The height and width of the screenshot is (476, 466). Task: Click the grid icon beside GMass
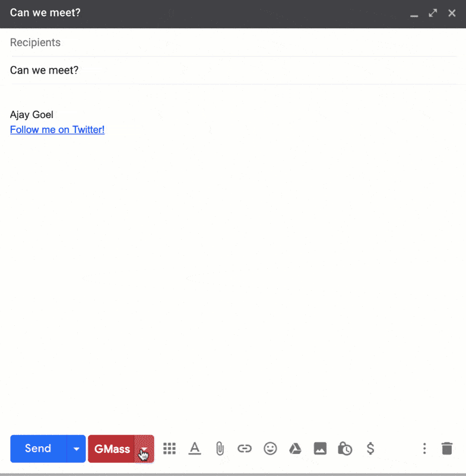[170, 449]
